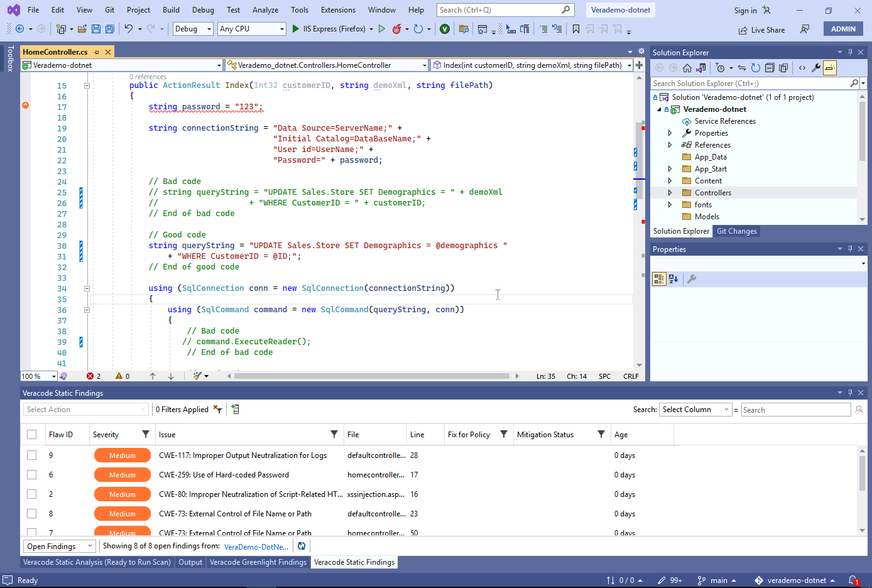Click the code cleanup brush icon below editor
Screen dimensions: 872x588
tap(197, 376)
